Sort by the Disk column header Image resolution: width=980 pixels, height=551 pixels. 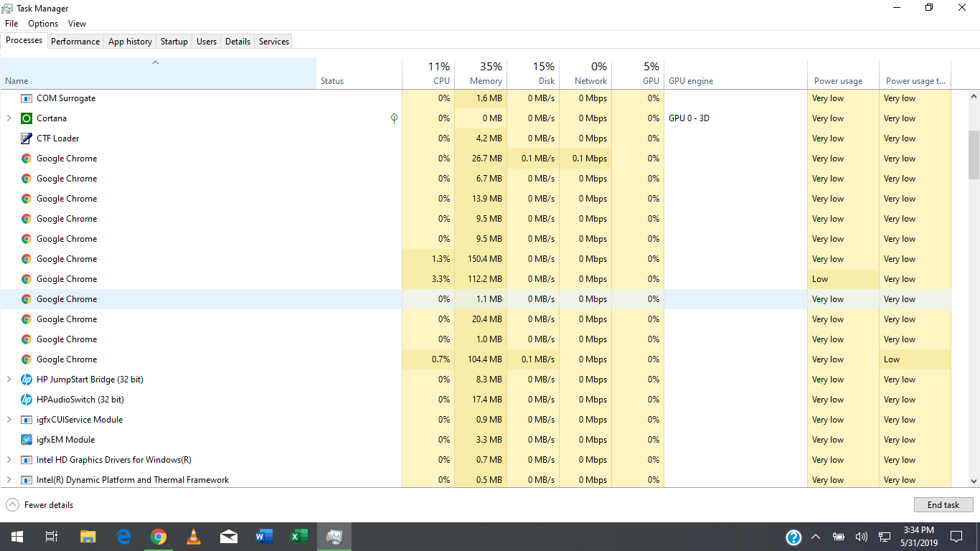tap(533, 74)
